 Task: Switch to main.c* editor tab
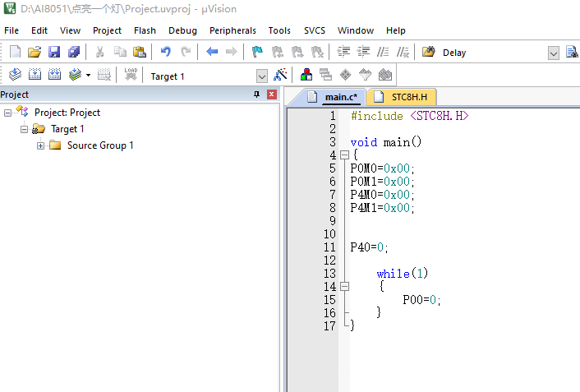click(x=333, y=97)
